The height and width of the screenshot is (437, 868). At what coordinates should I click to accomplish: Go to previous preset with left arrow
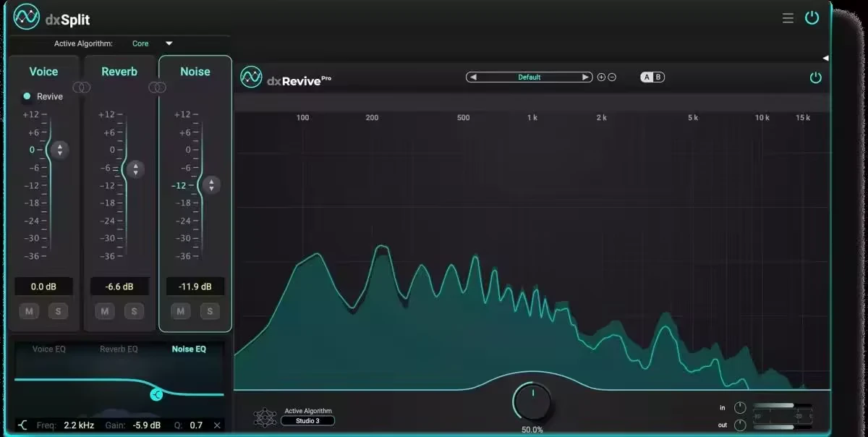click(x=472, y=77)
